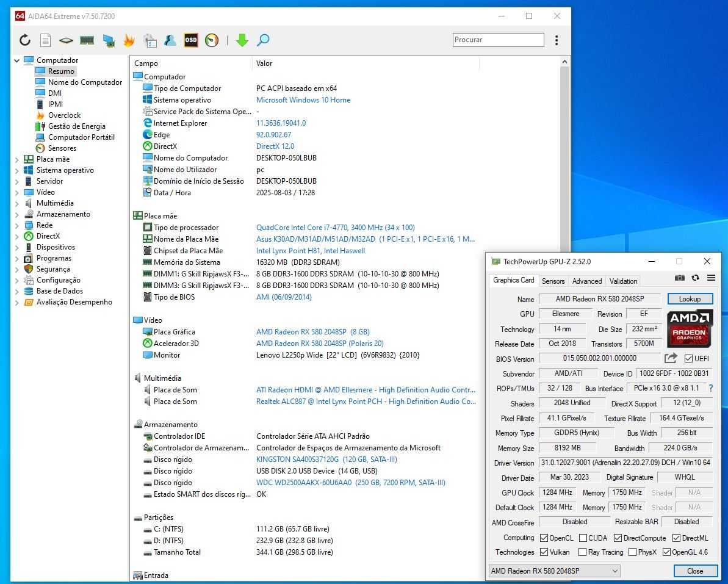Switch to the Sensors tab in GPU-Z

click(x=553, y=281)
